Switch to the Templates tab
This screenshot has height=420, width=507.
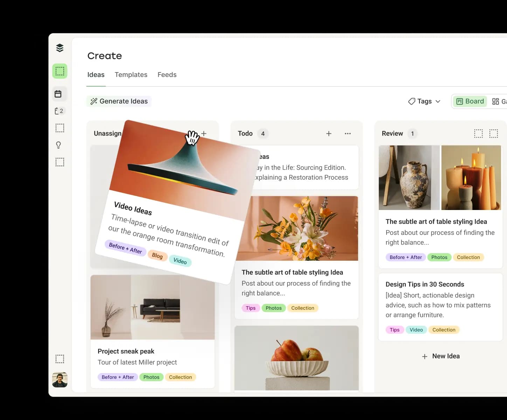(x=131, y=75)
